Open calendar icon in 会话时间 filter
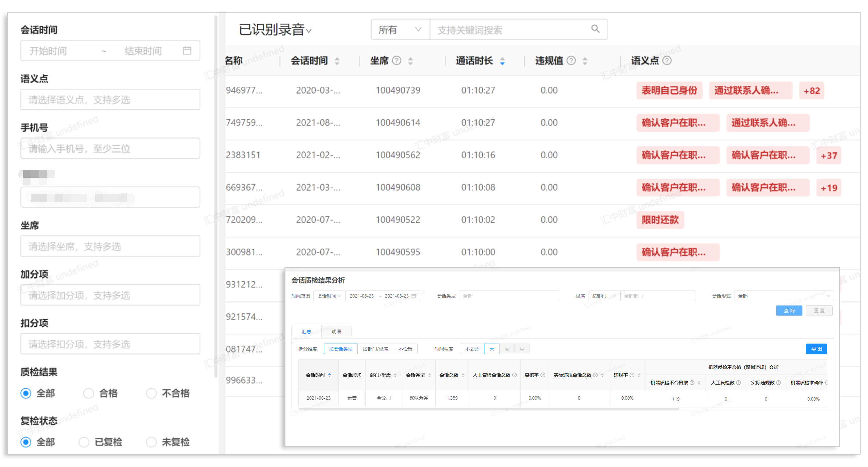This screenshot has height=467, width=868. (187, 50)
